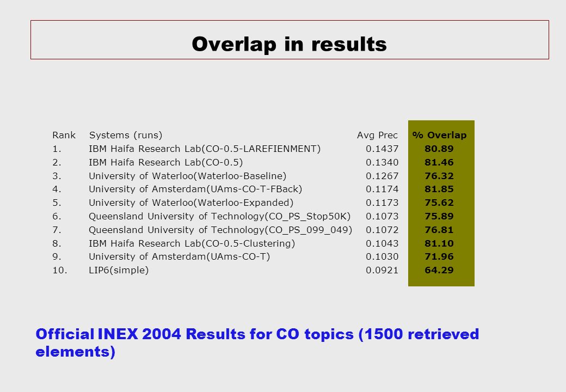Click average precision value 0.0921
Screen dimensions: 566x392
click(382, 271)
